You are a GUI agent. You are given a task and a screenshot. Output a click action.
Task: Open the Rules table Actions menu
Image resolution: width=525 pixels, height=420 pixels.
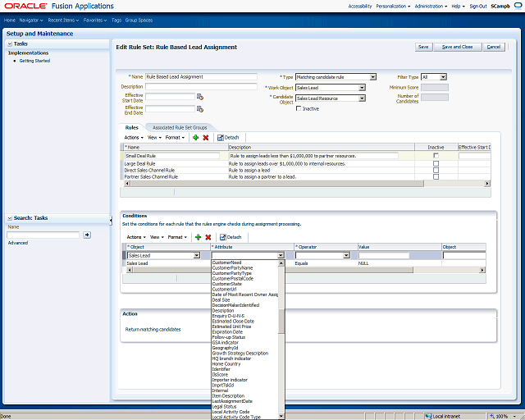[x=134, y=137]
